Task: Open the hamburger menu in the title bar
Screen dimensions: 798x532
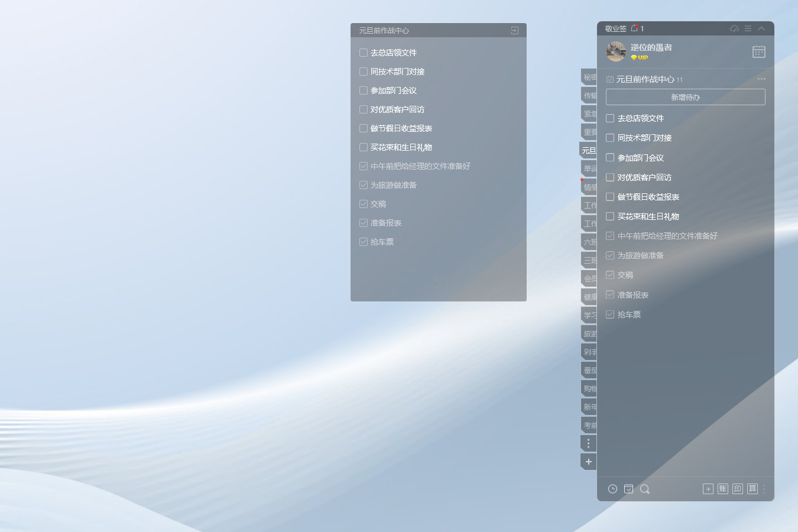Action: click(x=748, y=28)
